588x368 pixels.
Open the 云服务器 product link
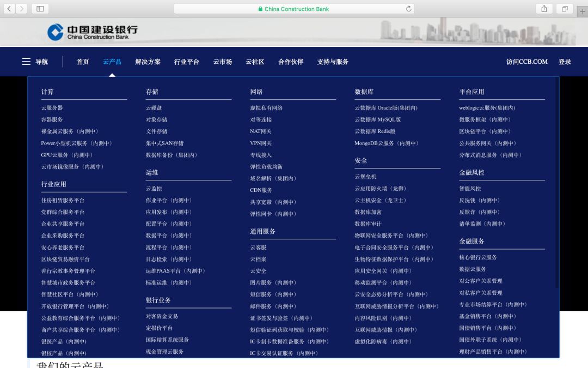click(52, 108)
